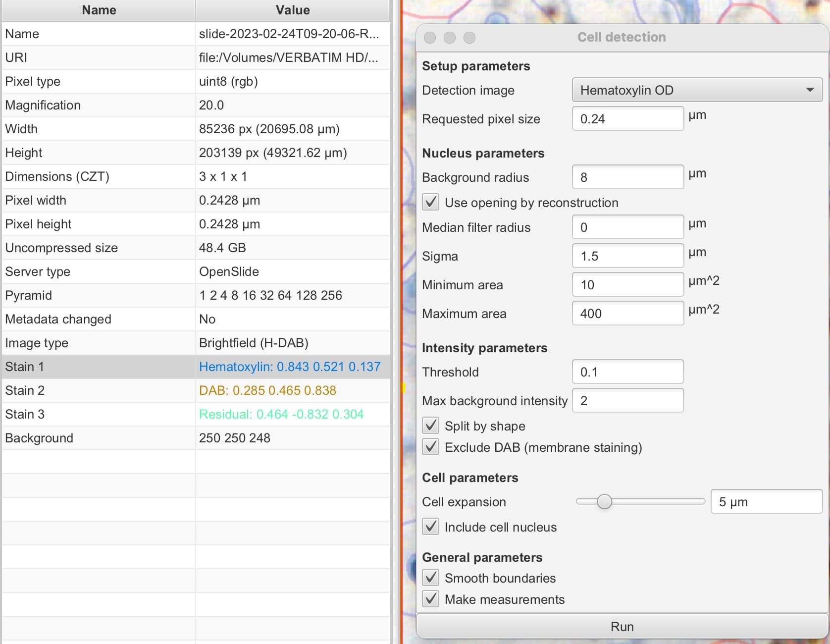Viewport: 830px width, 644px height.
Task: Adjust the Cell expansion slider
Action: click(605, 501)
